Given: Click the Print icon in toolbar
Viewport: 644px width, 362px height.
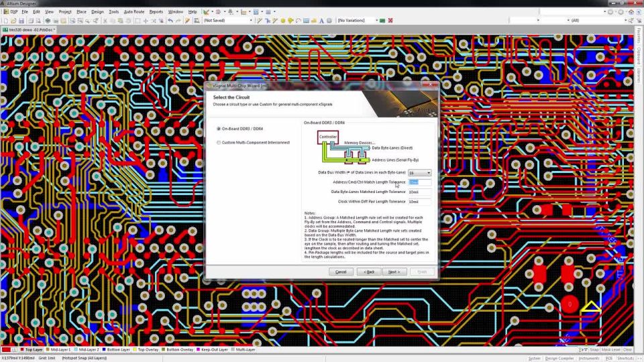Looking at the screenshot, I should pyautogui.click(x=31, y=21).
